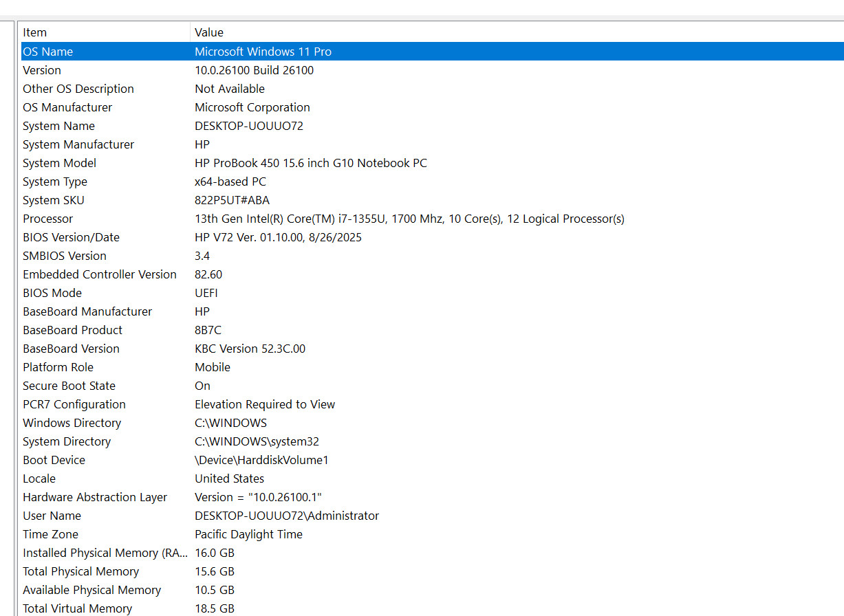Select the BaseBoard Product row
The width and height of the screenshot is (844, 616).
(x=433, y=330)
